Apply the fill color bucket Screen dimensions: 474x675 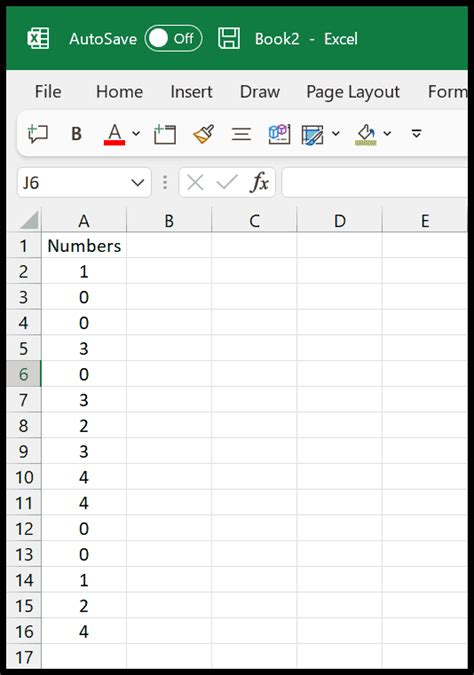pos(366,134)
